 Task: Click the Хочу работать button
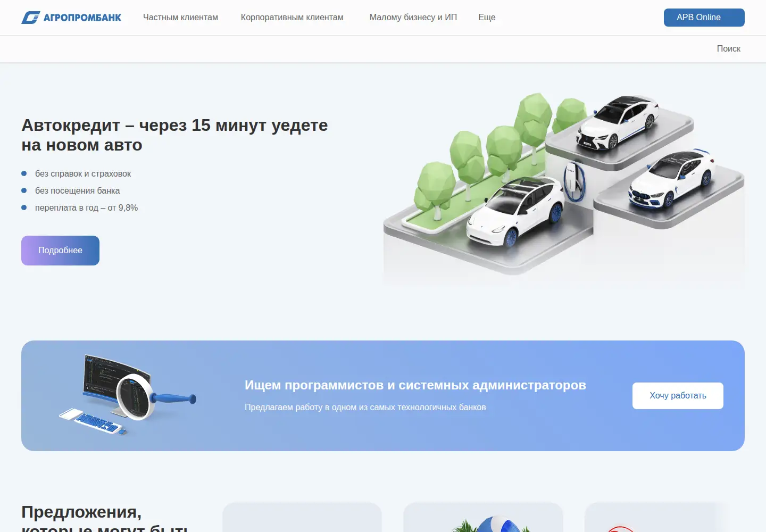[x=678, y=396]
